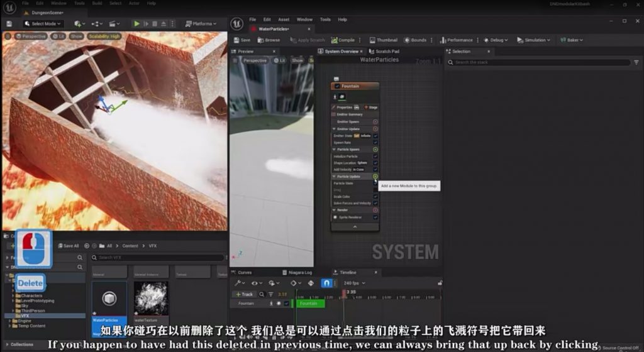Image resolution: width=644 pixels, height=352 pixels.
Task: Open the Platforms dropdown
Action: pos(201,24)
